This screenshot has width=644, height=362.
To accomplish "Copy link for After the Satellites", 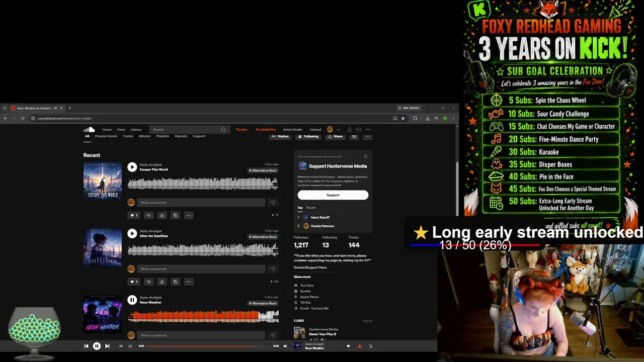I will [x=175, y=282].
